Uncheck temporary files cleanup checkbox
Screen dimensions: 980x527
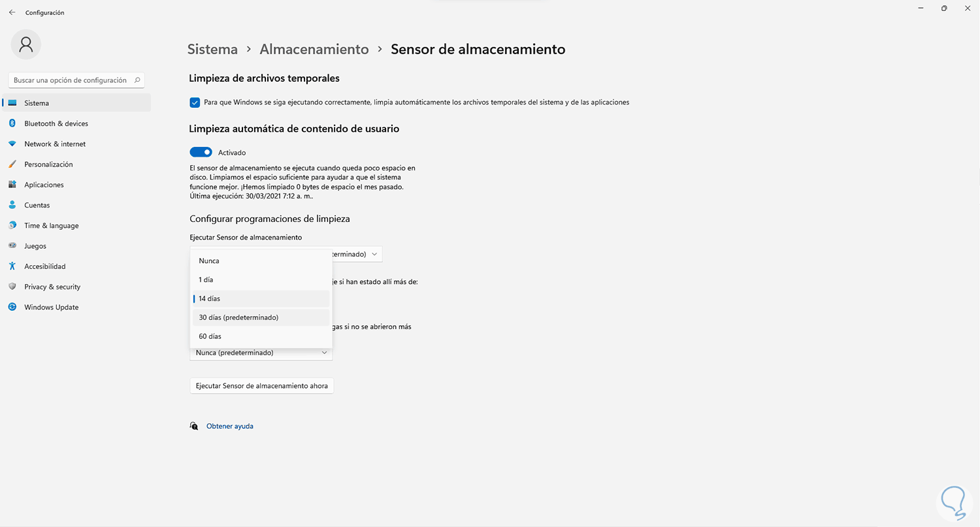(195, 103)
